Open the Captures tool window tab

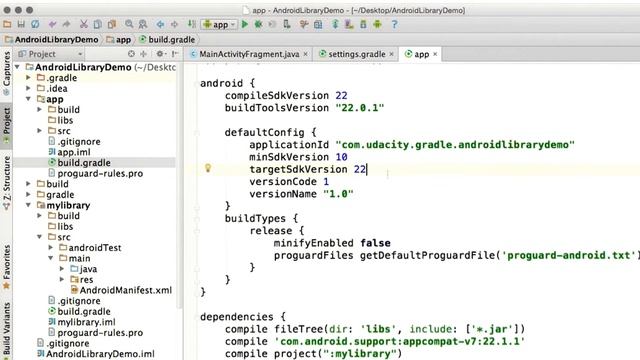coord(6,73)
